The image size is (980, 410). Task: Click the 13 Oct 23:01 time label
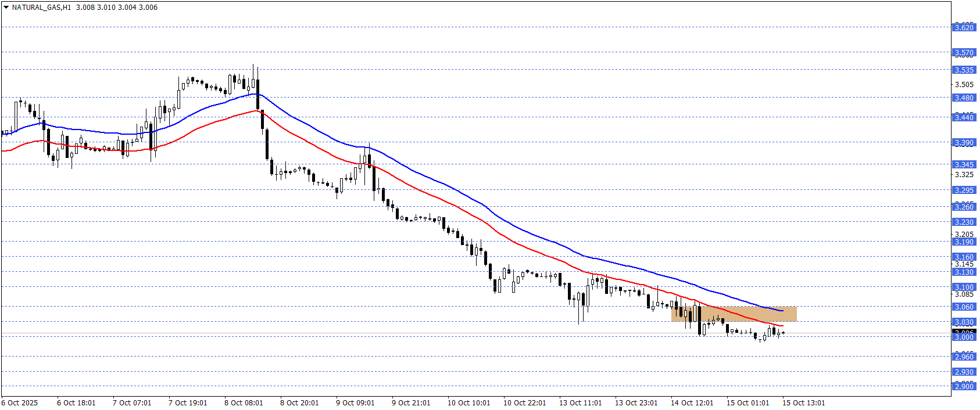click(x=636, y=403)
